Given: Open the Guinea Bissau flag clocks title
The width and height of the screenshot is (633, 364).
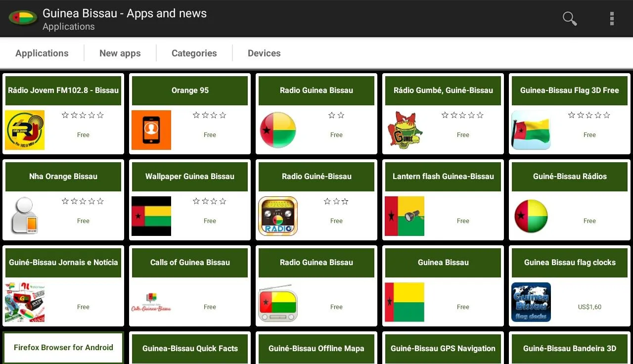Looking at the screenshot, I should 570,263.
